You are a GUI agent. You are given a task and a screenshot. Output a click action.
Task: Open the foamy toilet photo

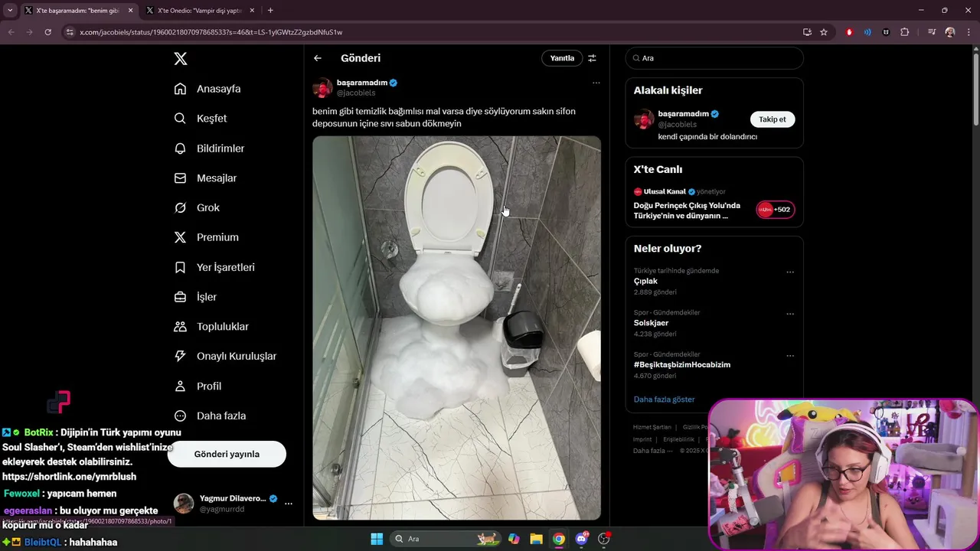[456, 328]
